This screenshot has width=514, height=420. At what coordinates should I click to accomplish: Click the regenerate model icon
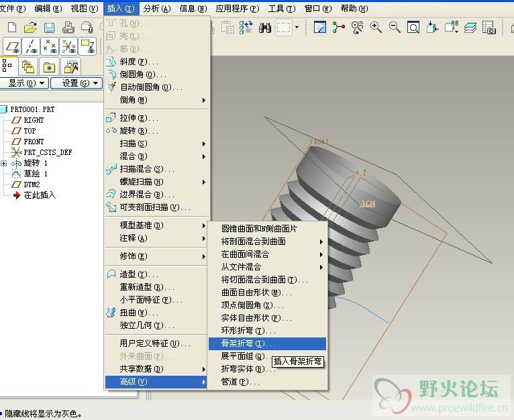(246, 28)
